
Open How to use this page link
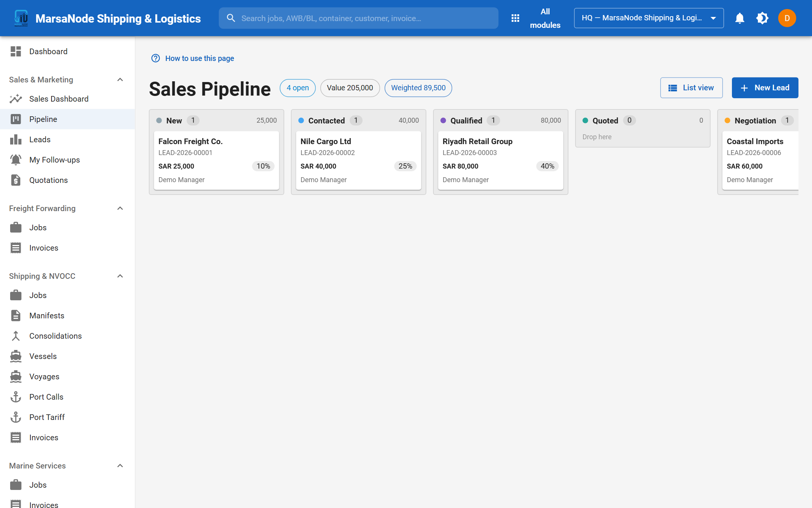coord(200,58)
